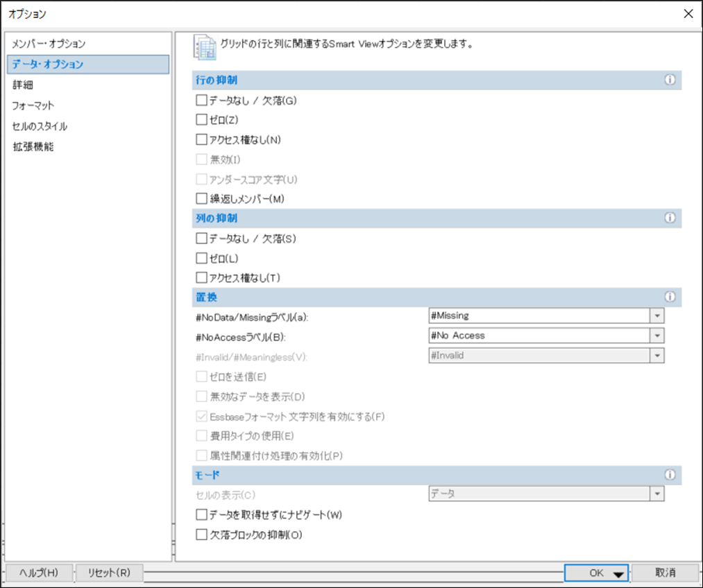Open the 詳細 options page
Screen dimensions: 703x588
[x=23, y=85]
